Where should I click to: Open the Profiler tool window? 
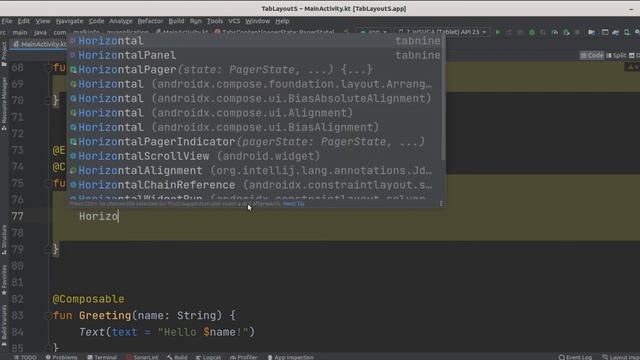point(243,357)
